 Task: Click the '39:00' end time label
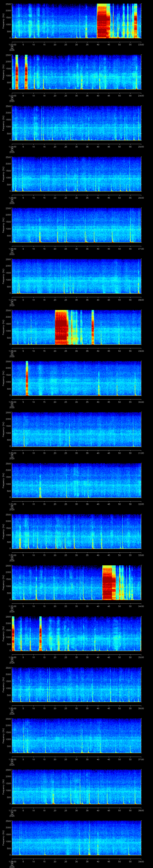(x=141, y=861)
